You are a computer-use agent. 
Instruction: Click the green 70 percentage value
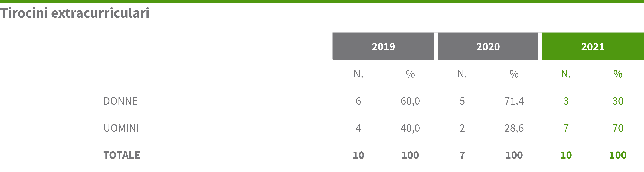[618, 128]
